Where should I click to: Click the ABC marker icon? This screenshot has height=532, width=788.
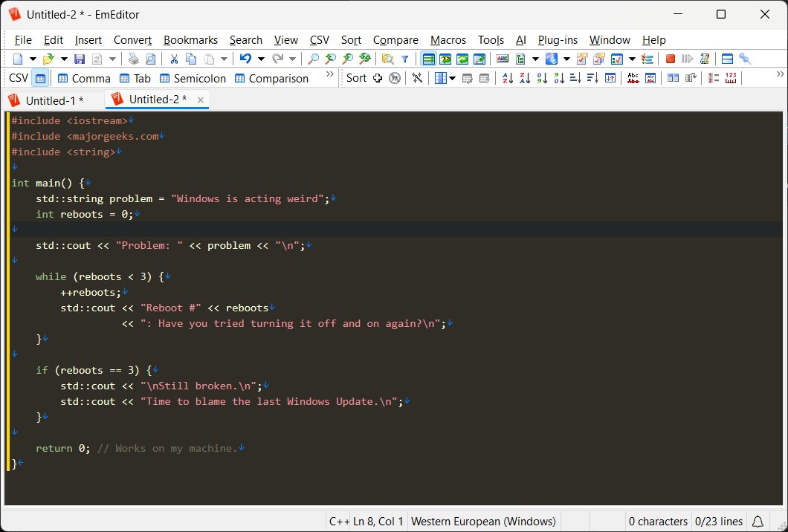click(502, 59)
